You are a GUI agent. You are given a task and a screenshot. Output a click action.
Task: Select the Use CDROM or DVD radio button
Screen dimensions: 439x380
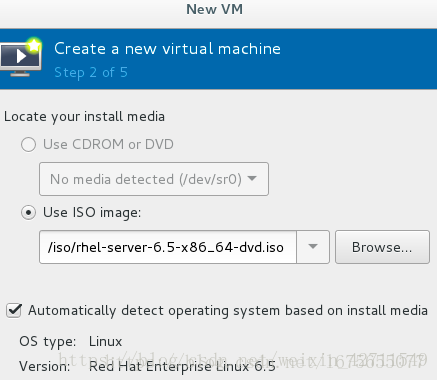(x=28, y=145)
